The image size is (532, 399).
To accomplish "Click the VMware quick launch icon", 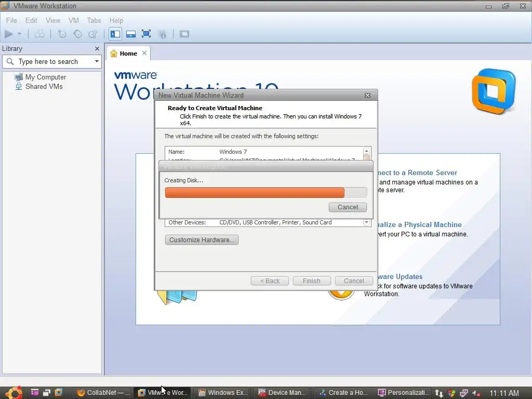I will pos(59,393).
